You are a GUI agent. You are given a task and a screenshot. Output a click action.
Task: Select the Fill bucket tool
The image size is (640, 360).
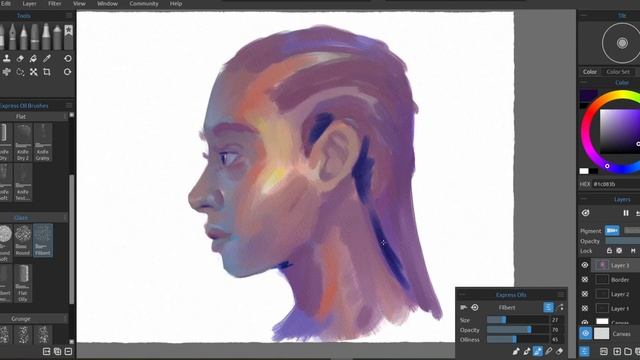33,59
